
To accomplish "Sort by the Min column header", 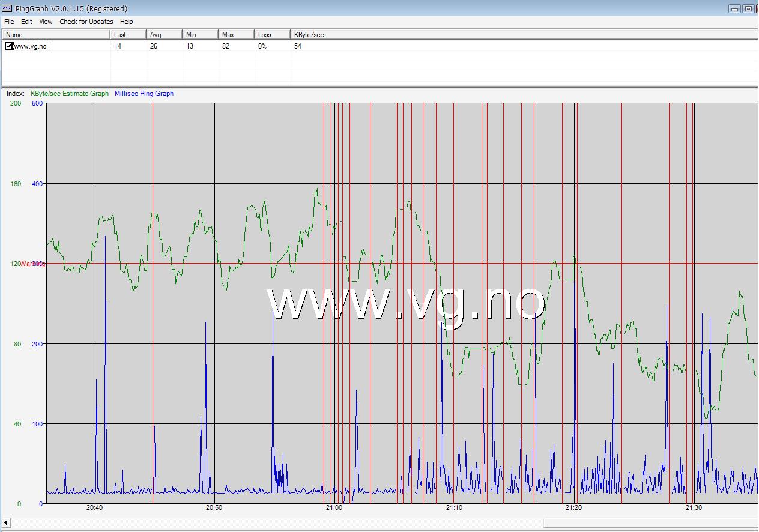I will pos(201,35).
